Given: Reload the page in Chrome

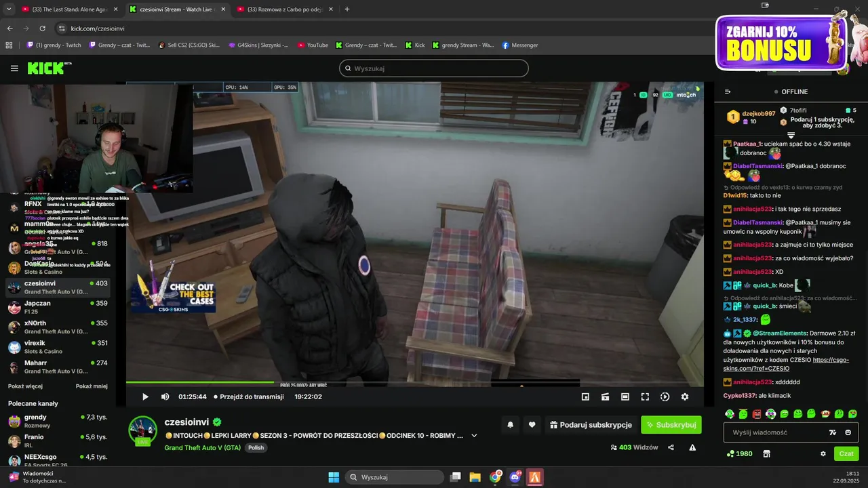Looking at the screenshot, I should click(x=42, y=28).
